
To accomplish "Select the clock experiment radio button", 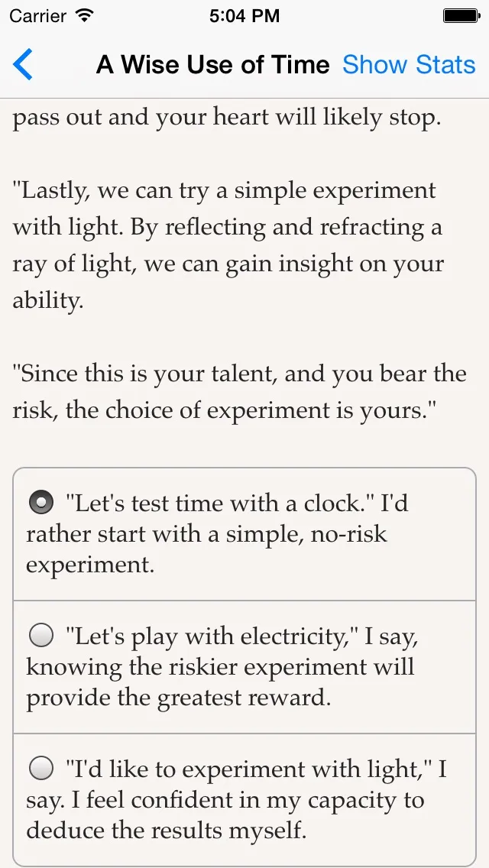I will (41, 503).
